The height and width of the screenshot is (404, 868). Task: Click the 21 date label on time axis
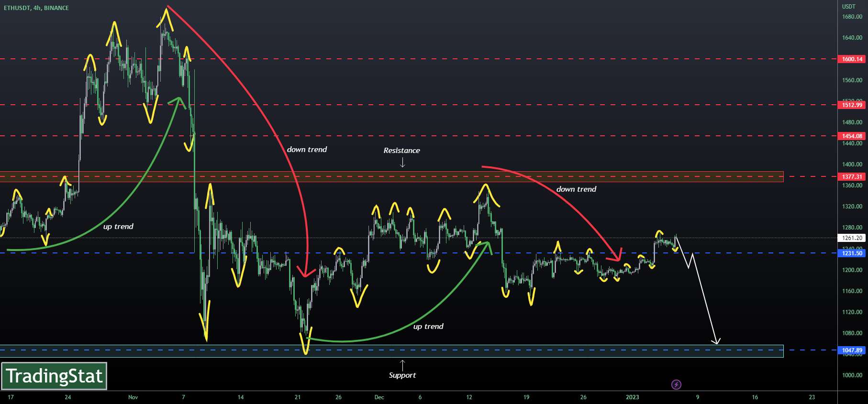tap(298, 397)
